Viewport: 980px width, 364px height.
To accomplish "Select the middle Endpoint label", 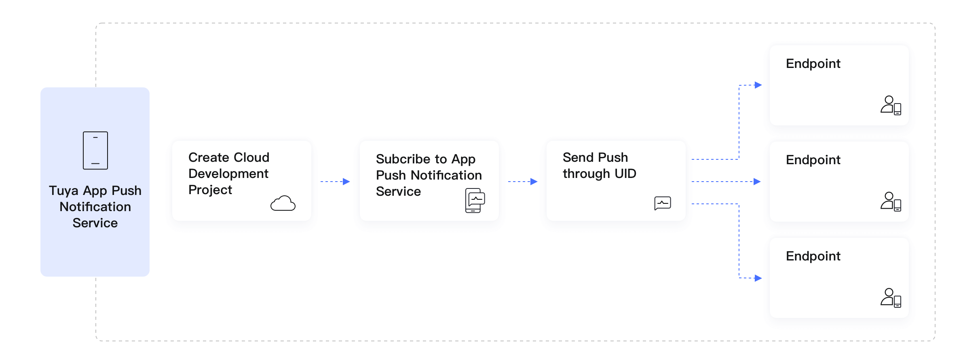I will tap(813, 160).
